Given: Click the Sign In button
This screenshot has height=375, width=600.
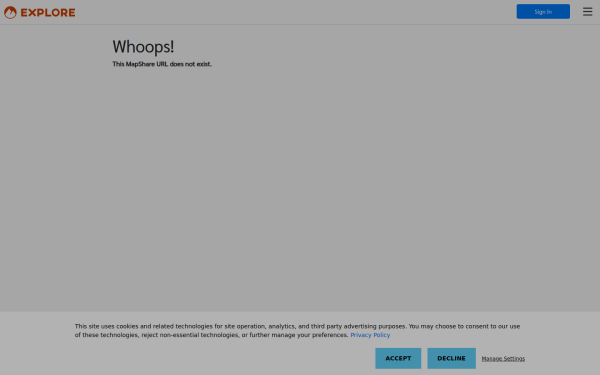Looking at the screenshot, I should click(543, 11).
